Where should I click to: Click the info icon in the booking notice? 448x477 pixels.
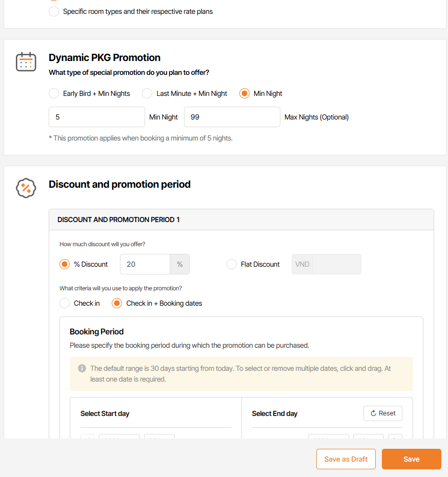click(x=82, y=368)
